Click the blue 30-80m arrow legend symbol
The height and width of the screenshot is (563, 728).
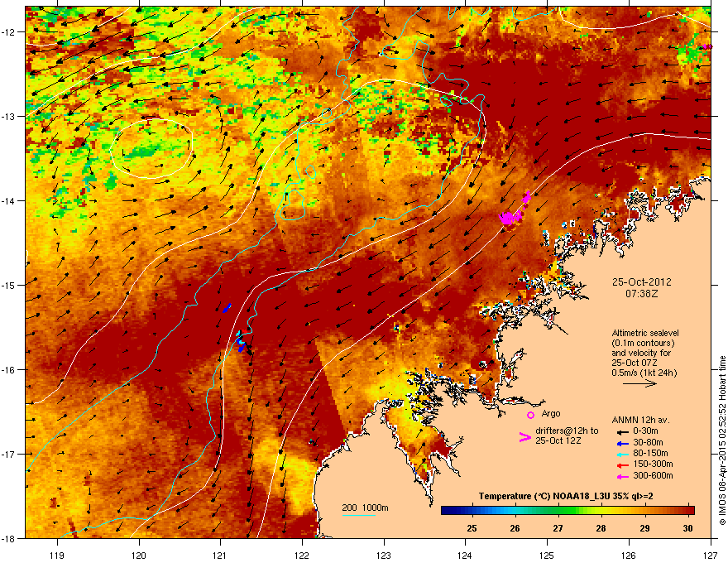tap(623, 443)
